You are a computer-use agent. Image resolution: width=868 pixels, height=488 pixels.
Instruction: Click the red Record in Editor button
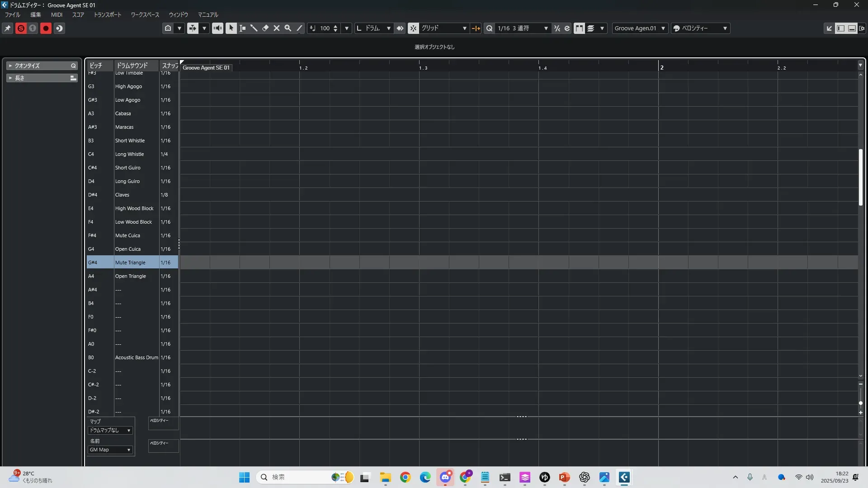(x=46, y=28)
